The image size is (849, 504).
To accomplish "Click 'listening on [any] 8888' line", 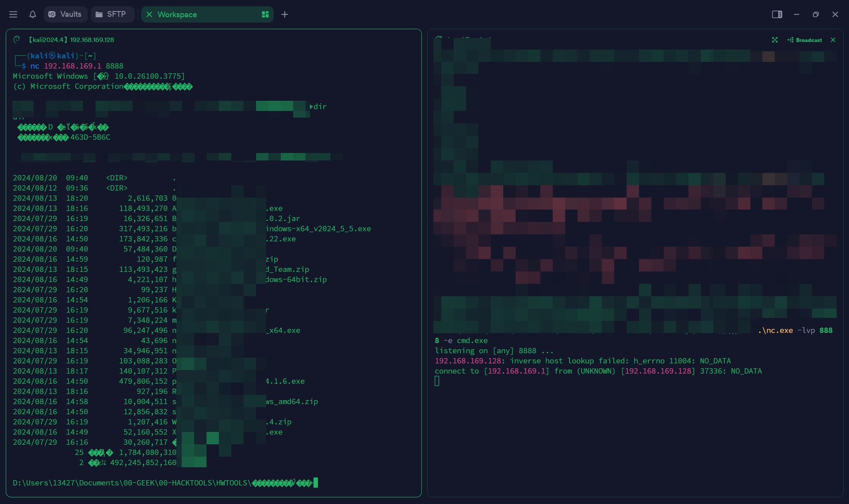I will point(494,351).
